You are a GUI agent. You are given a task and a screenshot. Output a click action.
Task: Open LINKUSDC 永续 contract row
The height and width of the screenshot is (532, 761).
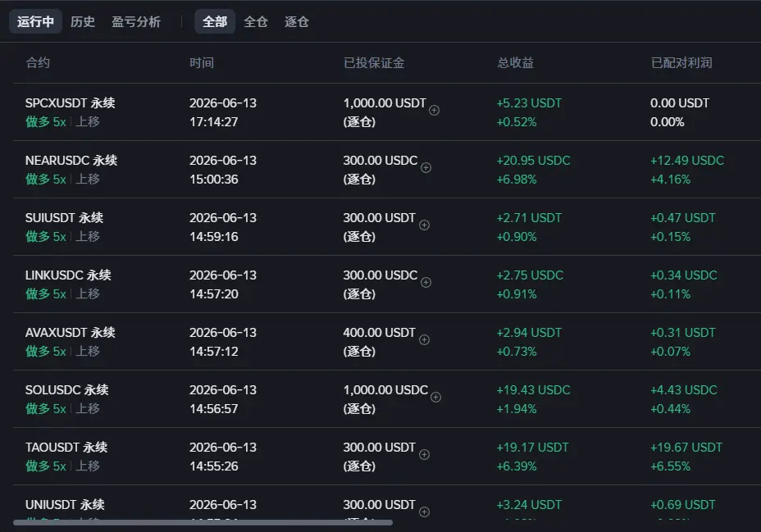point(68,275)
